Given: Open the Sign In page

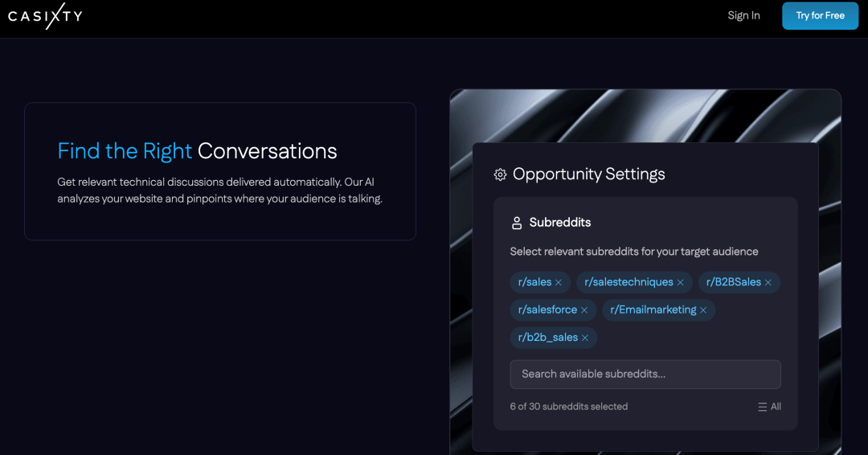Looking at the screenshot, I should click(x=743, y=15).
